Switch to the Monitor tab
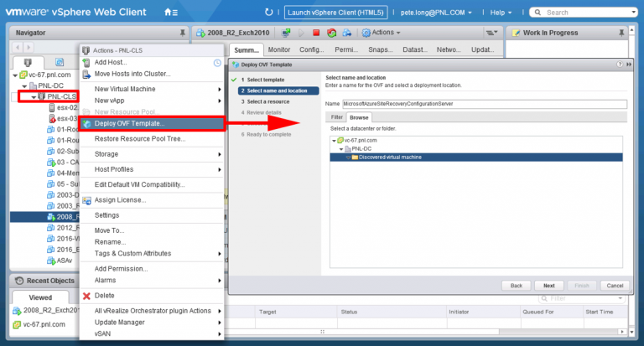The height and width of the screenshot is (346, 644). point(279,49)
